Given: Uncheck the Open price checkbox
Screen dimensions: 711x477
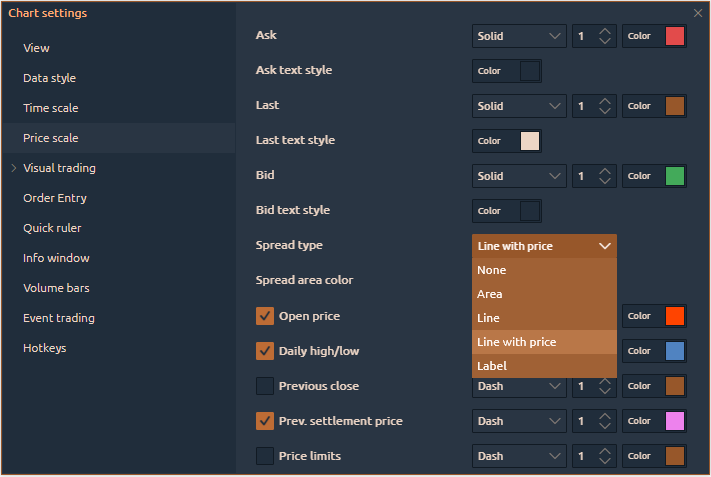Looking at the screenshot, I should coord(265,316).
